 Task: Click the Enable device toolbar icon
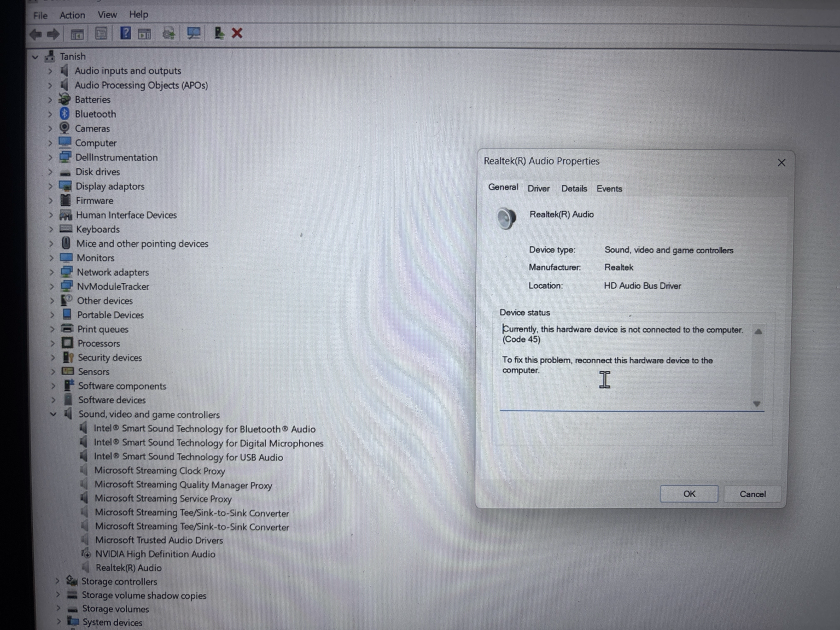[219, 33]
